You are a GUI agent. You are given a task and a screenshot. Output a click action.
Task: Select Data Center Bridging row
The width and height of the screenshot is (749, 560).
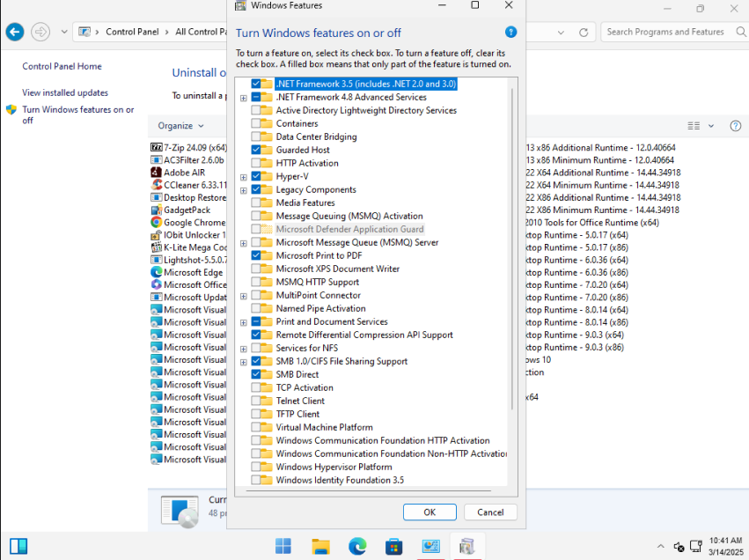pyautogui.click(x=316, y=136)
